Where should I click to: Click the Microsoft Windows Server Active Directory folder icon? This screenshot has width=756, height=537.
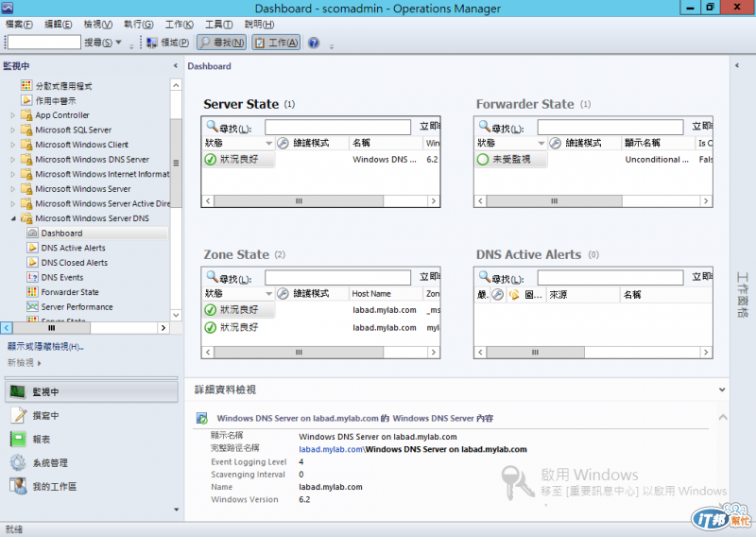coord(26,203)
